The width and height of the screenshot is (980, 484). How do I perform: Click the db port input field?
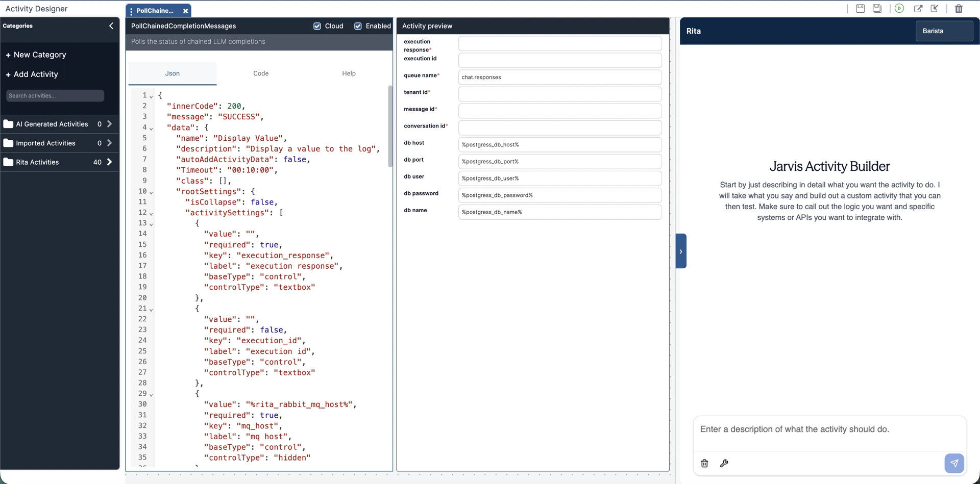560,161
